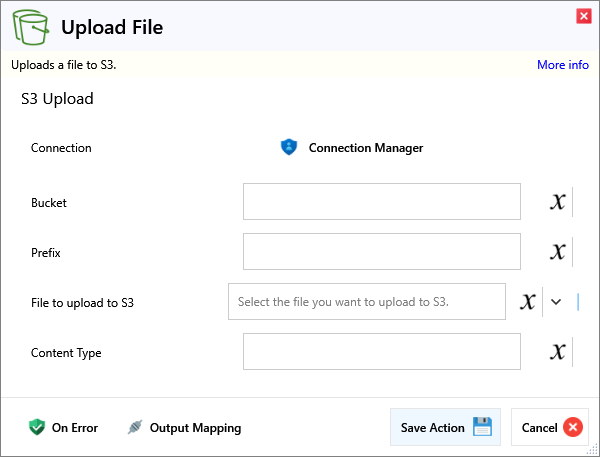
Task: Click the green On Error shield icon
Action: (x=37, y=428)
